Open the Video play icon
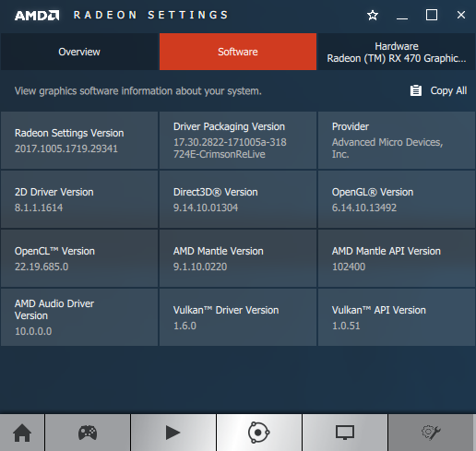 173,433
